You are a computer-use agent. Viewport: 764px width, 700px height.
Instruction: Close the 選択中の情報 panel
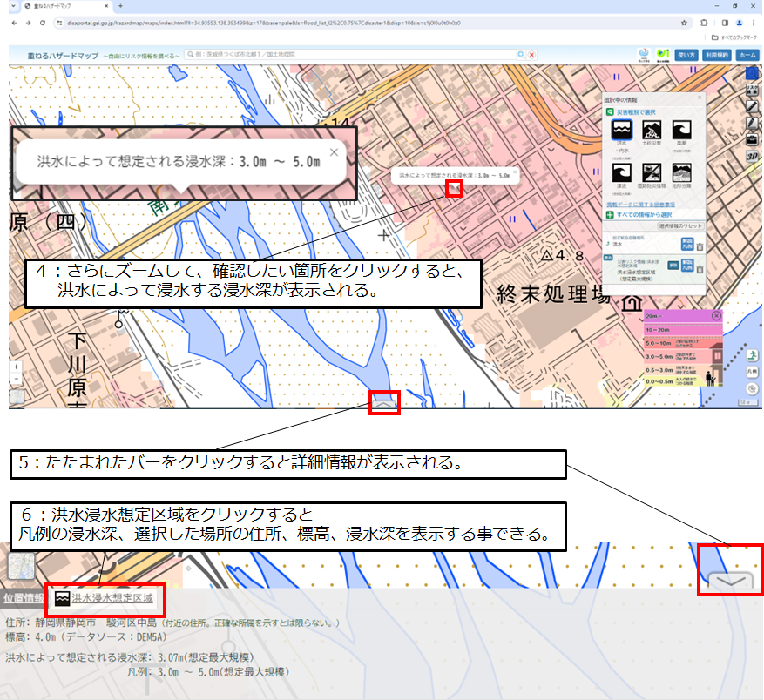[x=700, y=98]
